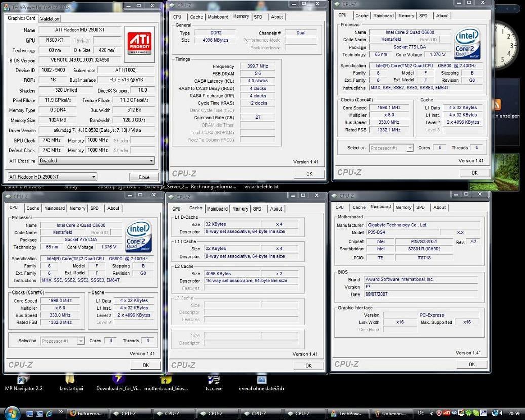Click the Close button in GPU-Z

pos(144,177)
